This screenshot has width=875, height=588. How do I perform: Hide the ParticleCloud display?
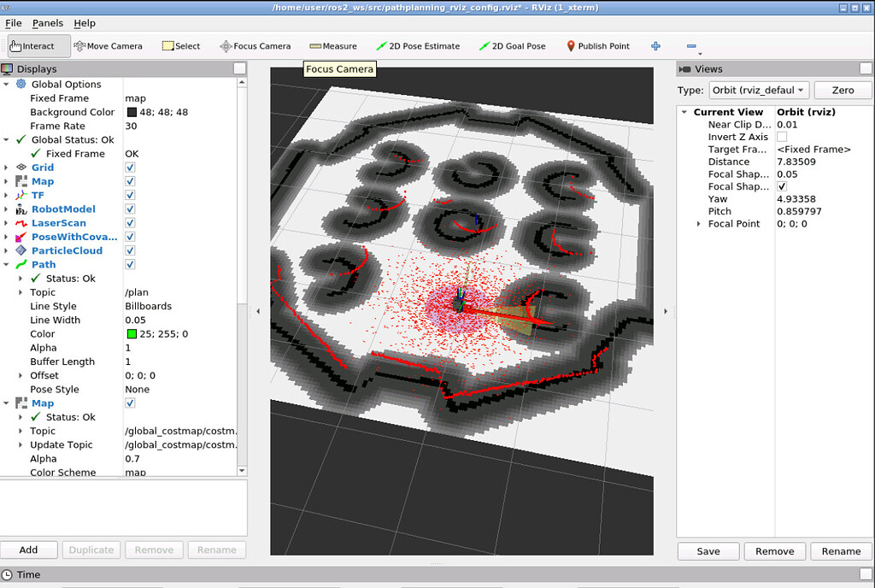(x=130, y=250)
